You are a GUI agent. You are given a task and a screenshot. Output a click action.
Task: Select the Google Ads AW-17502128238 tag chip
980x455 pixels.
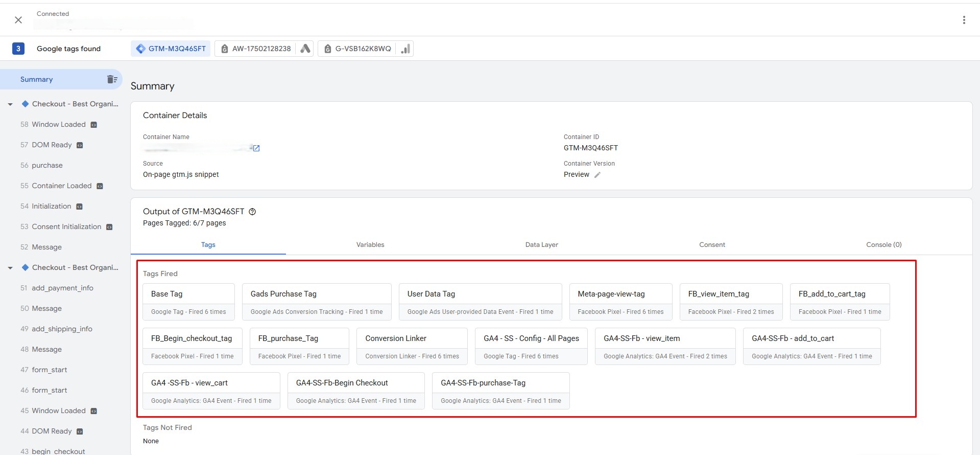tap(256, 49)
